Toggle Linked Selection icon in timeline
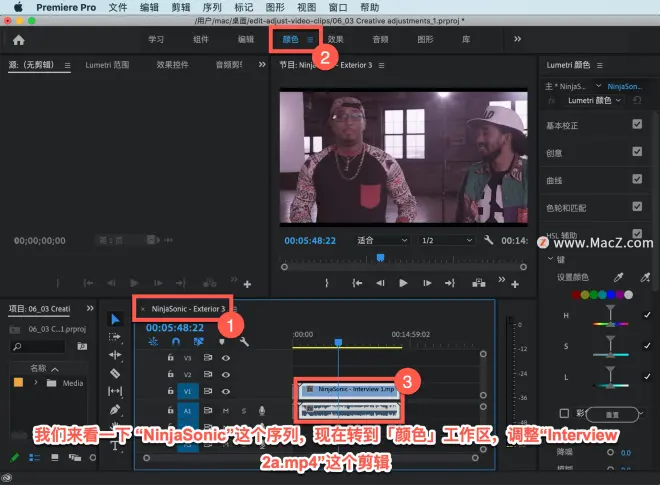The height and width of the screenshot is (485, 660). pos(199,341)
